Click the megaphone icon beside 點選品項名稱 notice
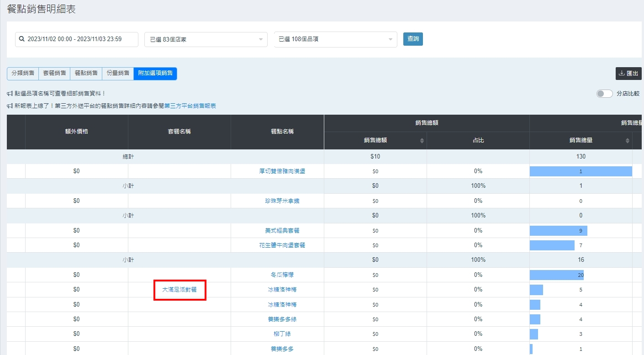 click(x=10, y=94)
